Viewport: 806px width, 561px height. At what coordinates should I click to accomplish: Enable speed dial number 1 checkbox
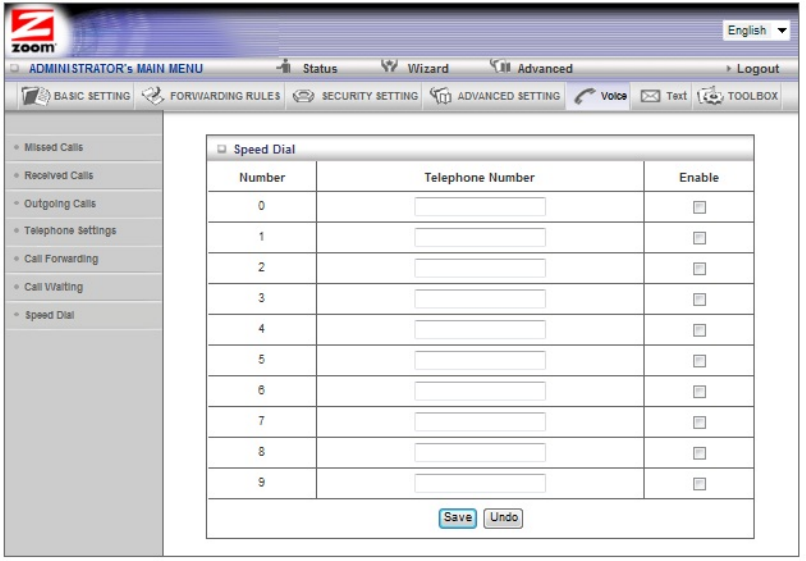699,238
